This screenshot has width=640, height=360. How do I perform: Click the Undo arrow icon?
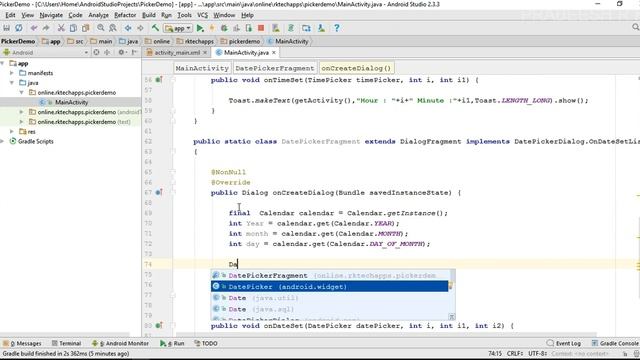(33, 28)
